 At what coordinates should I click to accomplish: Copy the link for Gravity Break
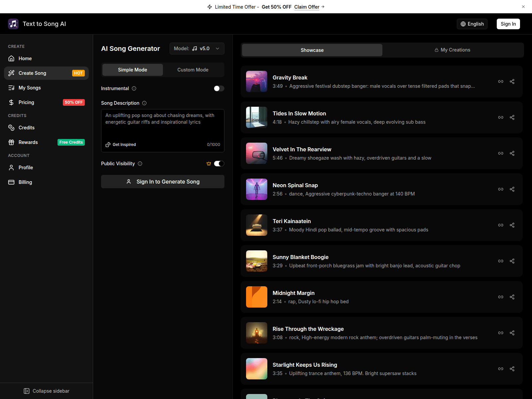coord(501,81)
